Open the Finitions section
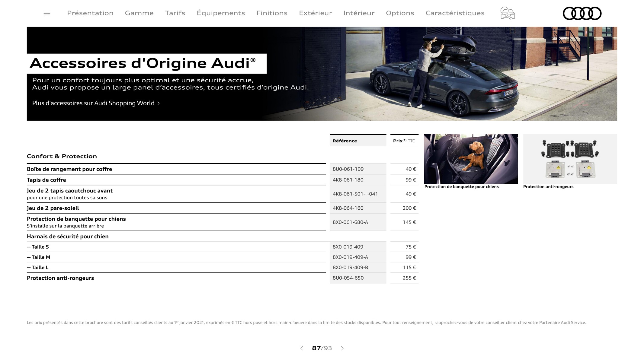644x362 pixels. click(272, 13)
